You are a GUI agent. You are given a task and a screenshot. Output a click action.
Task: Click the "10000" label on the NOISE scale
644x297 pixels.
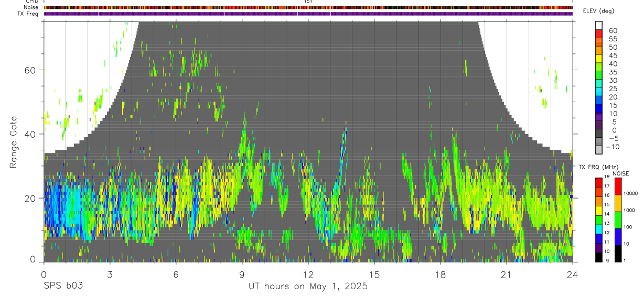(x=631, y=193)
